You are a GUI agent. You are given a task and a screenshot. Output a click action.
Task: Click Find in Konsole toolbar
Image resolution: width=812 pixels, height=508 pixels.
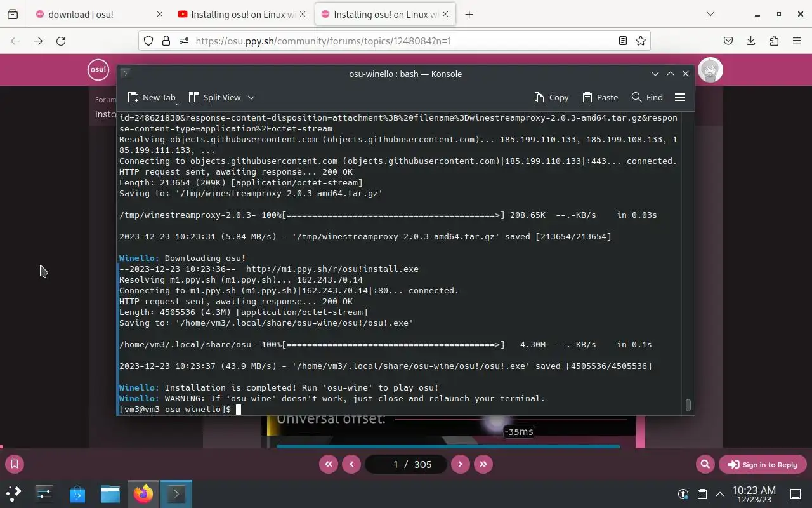pyautogui.click(x=647, y=97)
